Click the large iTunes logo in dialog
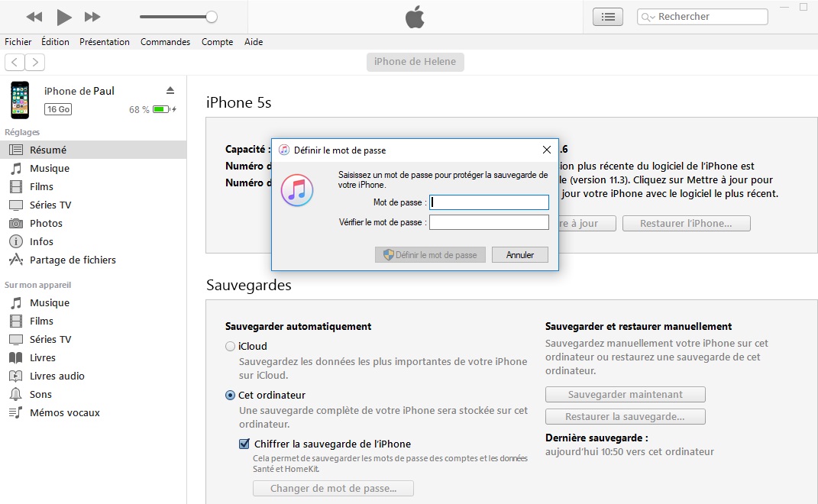Viewport: 818px width, 504px height. [x=297, y=190]
